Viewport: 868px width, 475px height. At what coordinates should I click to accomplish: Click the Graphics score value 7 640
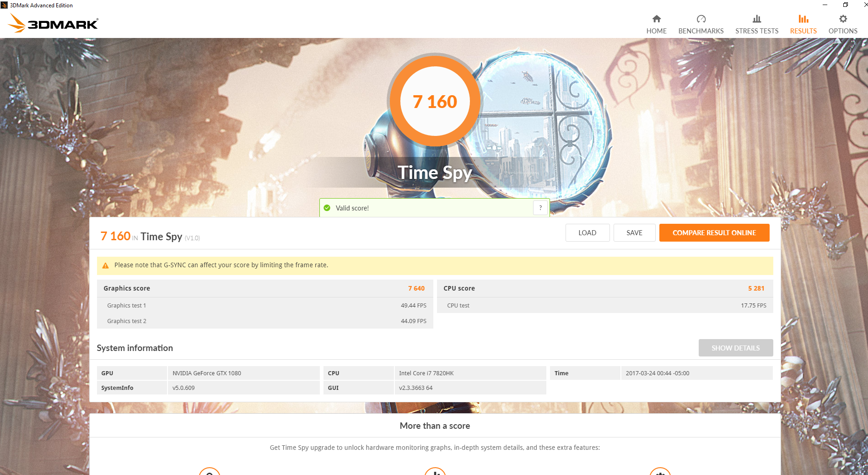click(x=416, y=288)
